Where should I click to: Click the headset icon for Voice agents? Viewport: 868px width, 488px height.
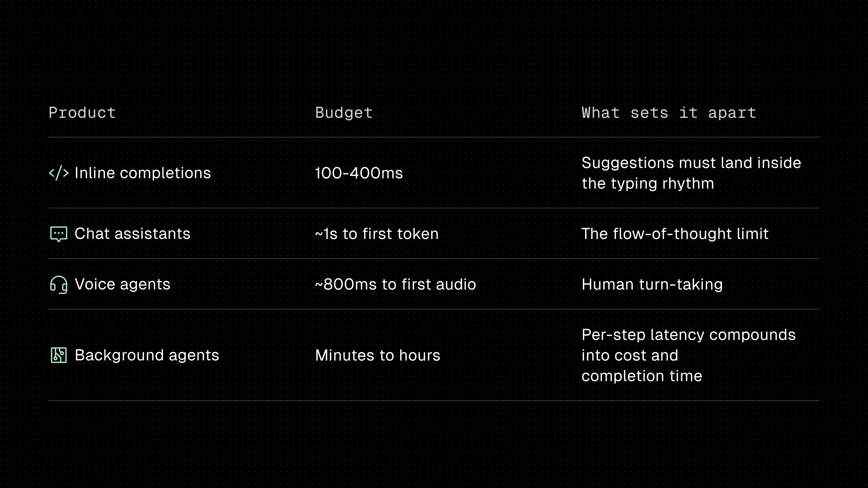tap(59, 285)
